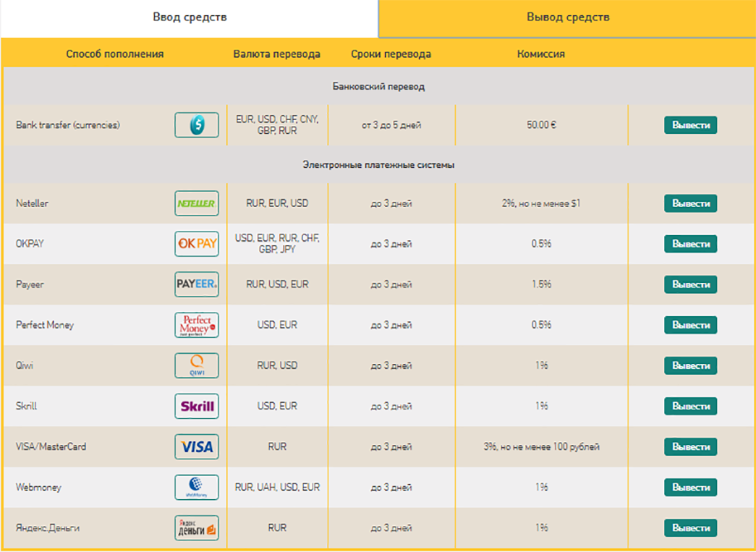
Task: Click the Комиссия column header
Action: [x=541, y=54]
